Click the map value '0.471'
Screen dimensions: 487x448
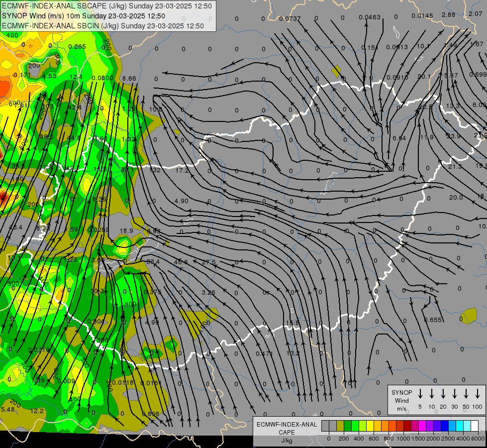point(265,353)
